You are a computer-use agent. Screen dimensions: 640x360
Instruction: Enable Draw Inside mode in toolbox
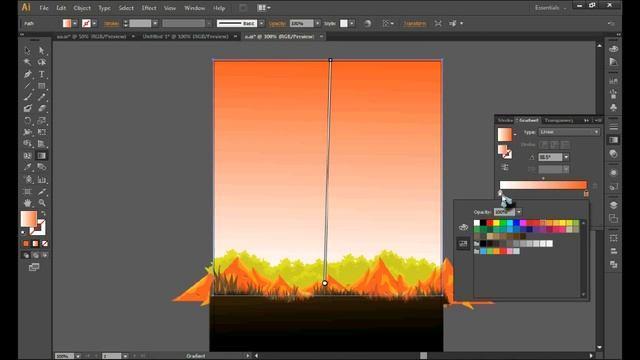tap(44, 256)
